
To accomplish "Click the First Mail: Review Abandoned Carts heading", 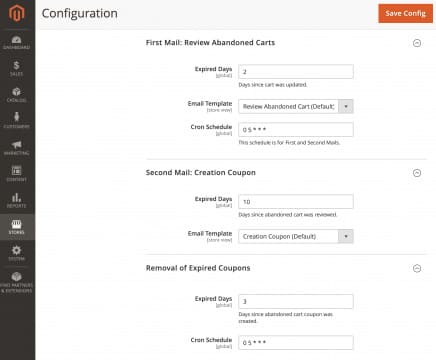I will click(210, 43).
